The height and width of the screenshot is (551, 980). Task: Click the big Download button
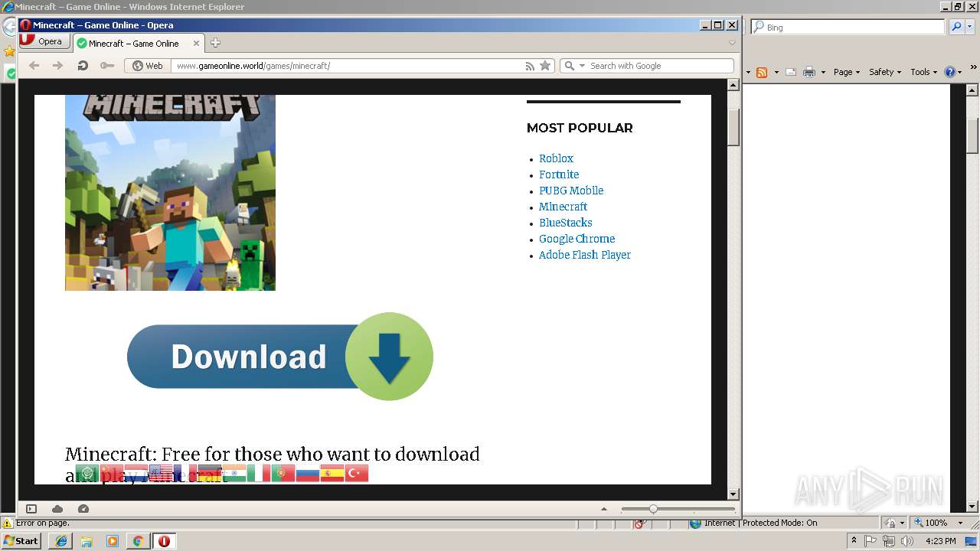pos(280,357)
